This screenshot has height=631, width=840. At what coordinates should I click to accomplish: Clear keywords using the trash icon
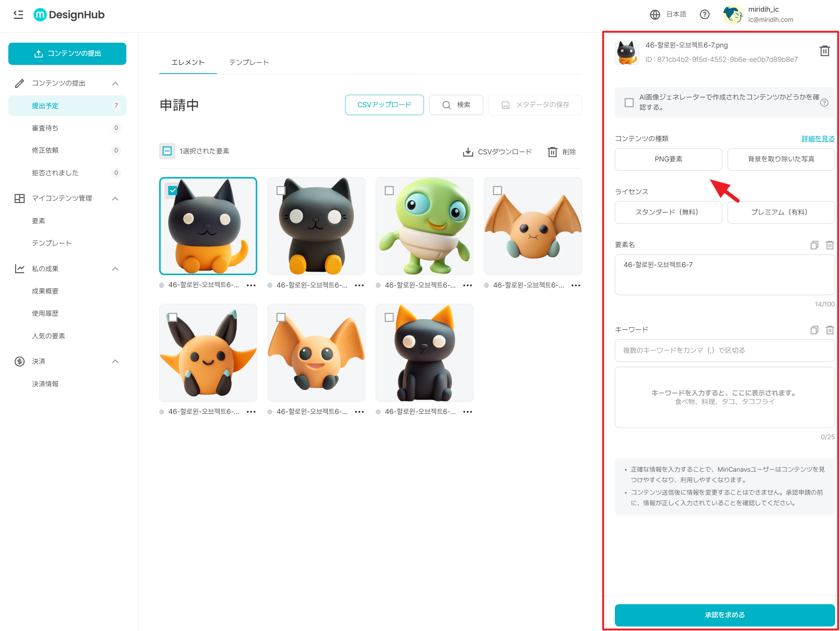(829, 330)
